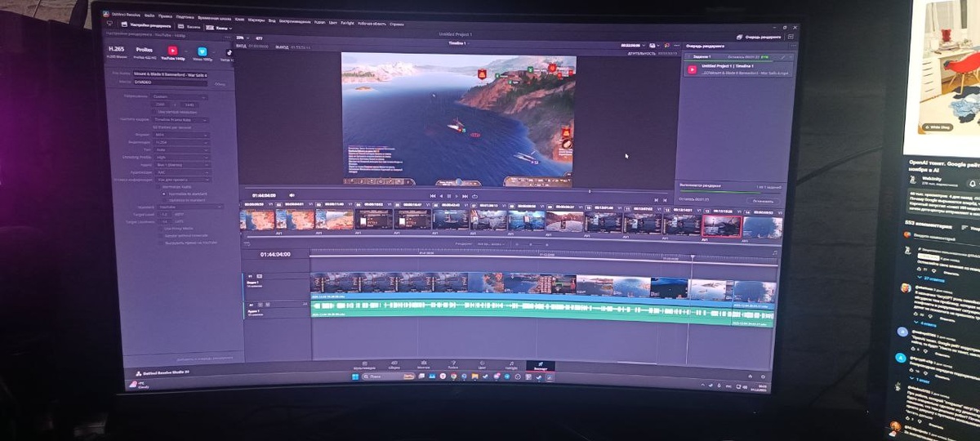The width and height of the screenshot is (980, 441).
Task: Toggle the Use vertical resolution checkbox
Action: 156,111
